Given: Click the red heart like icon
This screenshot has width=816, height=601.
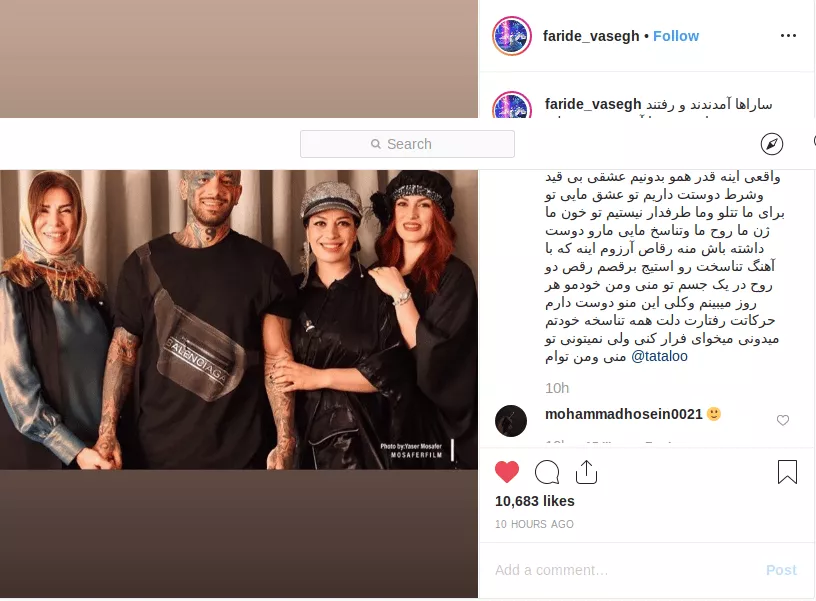Looking at the screenshot, I should (507, 472).
